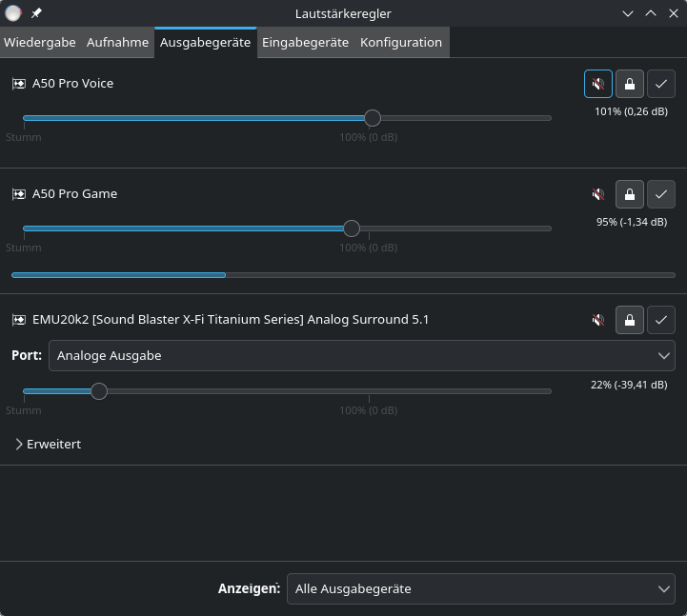Click the 22% (-39,41 dB) volume readout
Viewport: 687px width, 616px height.
click(629, 385)
